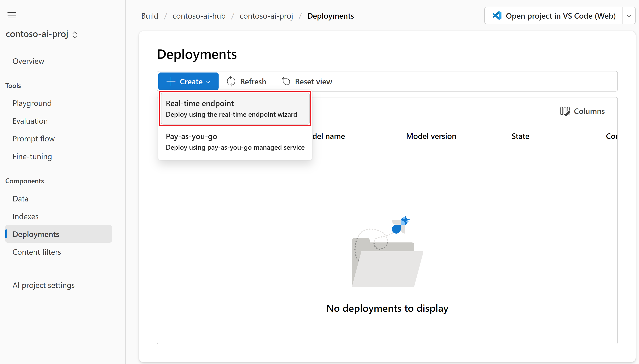Select Real-time endpoint option
Screen dimensions: 639x364
235,108
